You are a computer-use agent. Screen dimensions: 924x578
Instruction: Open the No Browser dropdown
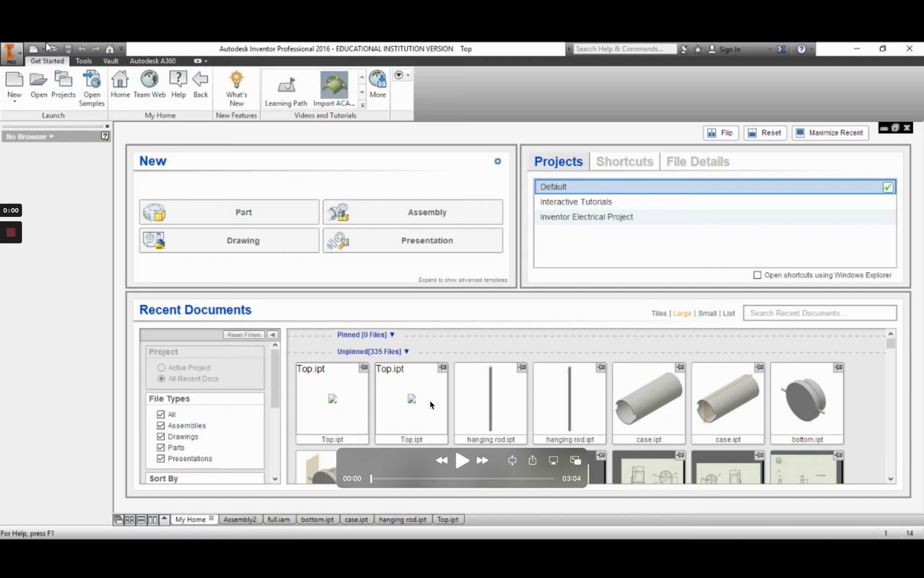click(30, 137)
